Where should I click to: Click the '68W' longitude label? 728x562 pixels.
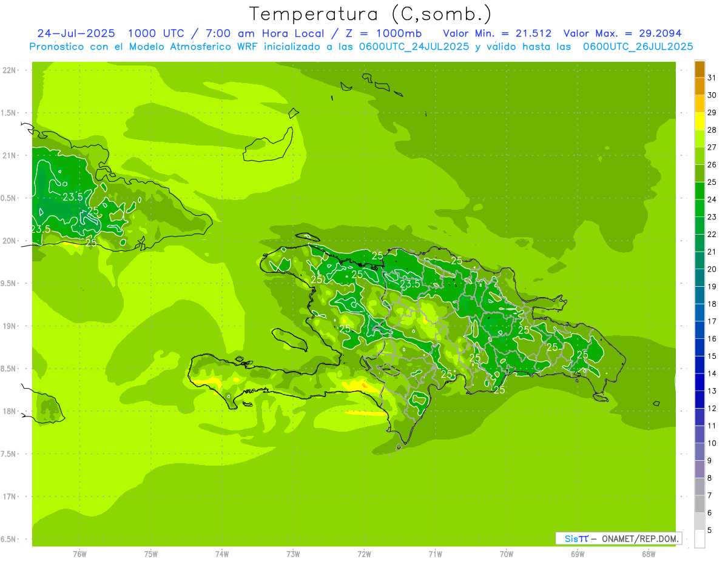pyautogui.click(x=649, y=554)
